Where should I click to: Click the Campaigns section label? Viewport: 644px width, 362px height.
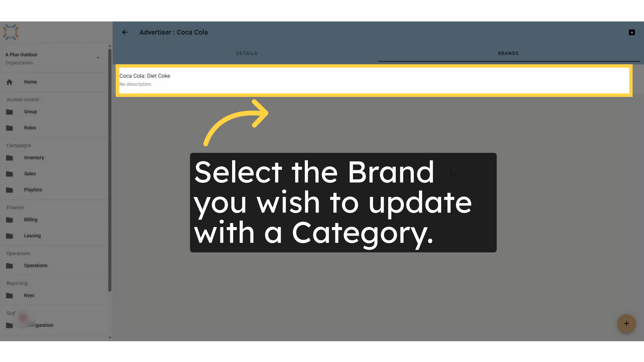click(19, 145)
